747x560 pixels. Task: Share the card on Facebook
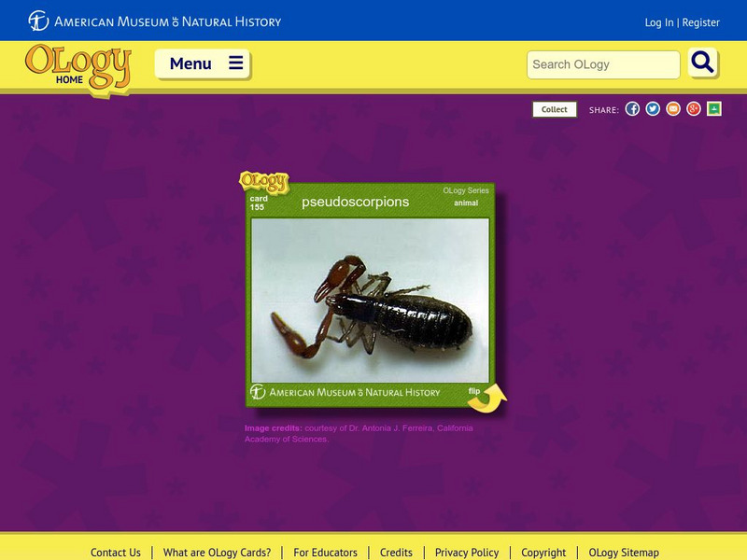633,108
